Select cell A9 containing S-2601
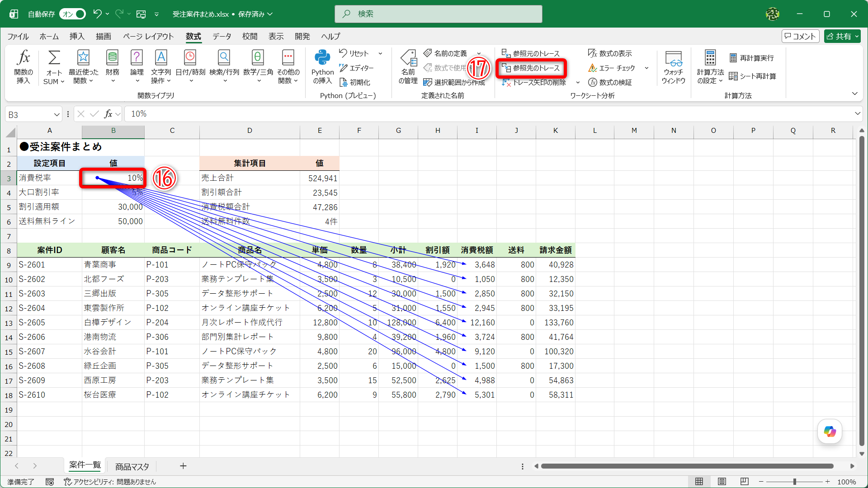Screen dimensions: 868x488 click(x=49, y=265)
